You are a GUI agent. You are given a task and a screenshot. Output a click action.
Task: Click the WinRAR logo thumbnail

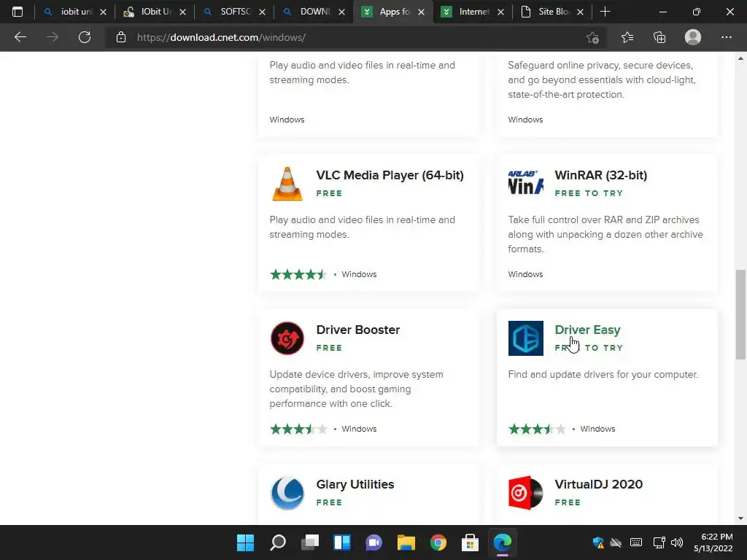pos(525,183)
